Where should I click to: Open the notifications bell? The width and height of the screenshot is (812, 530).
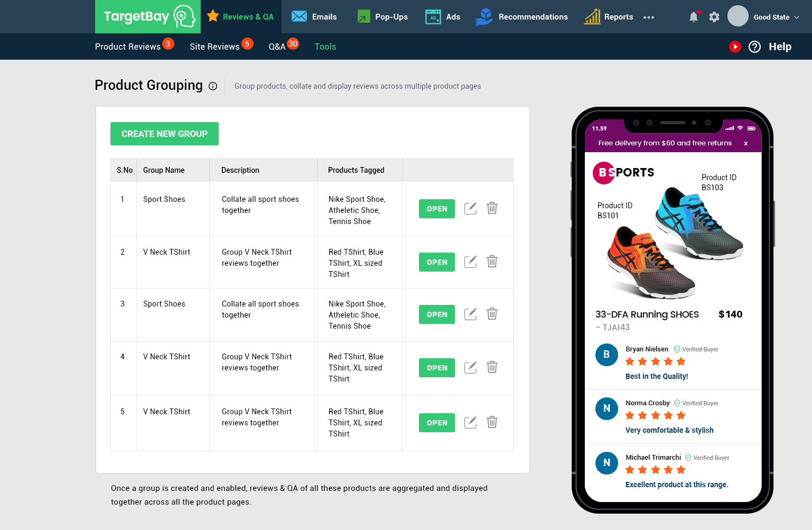(x=694, y=17)
